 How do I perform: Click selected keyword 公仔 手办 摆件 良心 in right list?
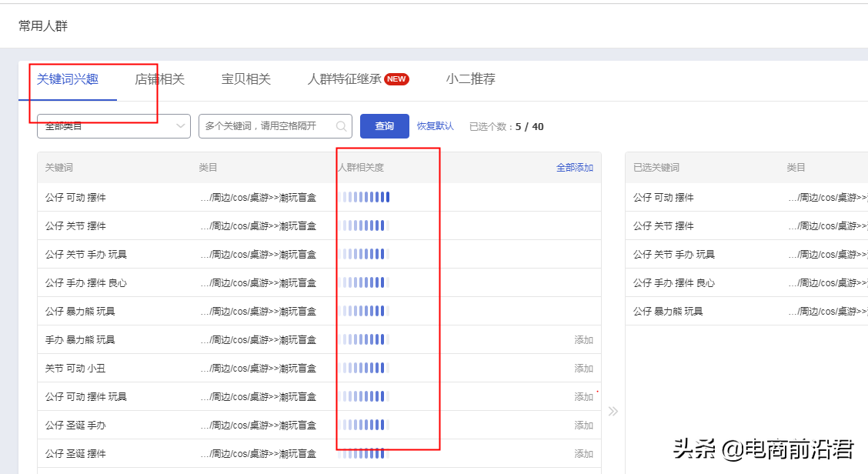coord(673,283)
